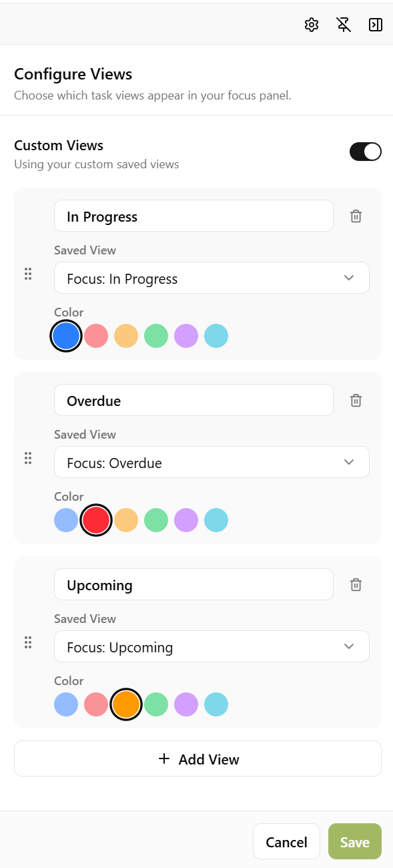Open the settings gear icon
The width and height of the screenshot is (393, 868).
[x=311, y=25]
